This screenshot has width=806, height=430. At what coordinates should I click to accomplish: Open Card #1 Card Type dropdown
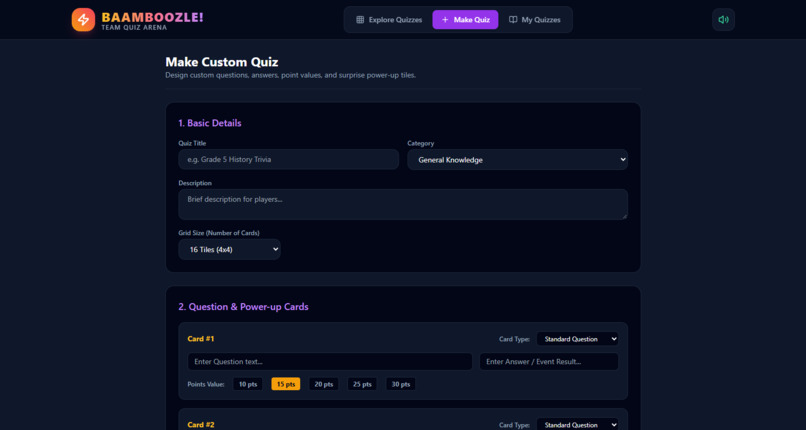point(578,339)
